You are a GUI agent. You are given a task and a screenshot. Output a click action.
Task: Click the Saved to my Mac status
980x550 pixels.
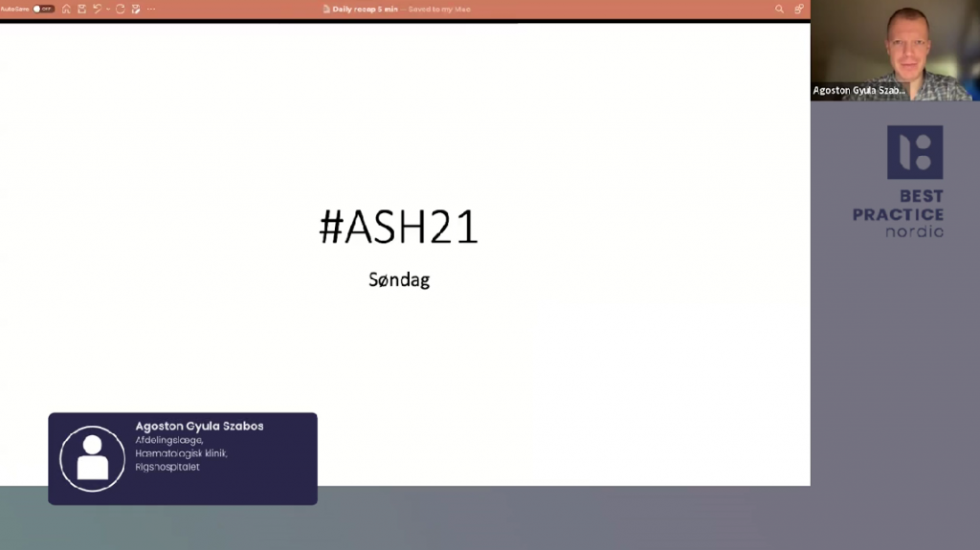(x=438, y=9)
